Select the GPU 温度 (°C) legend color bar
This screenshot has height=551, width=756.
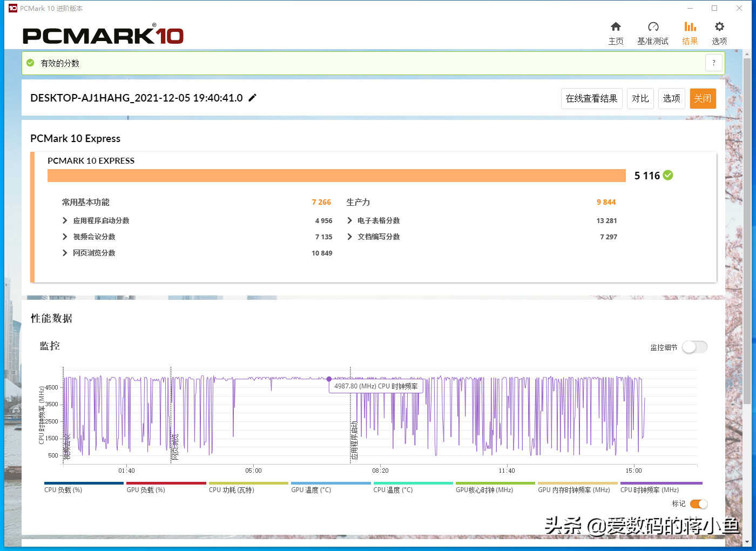coord(330,483)
